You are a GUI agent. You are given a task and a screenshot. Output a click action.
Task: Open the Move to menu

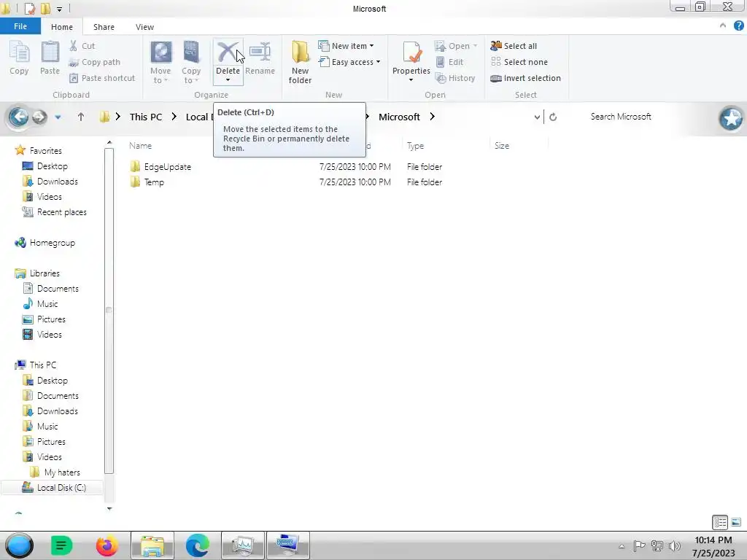160,63
